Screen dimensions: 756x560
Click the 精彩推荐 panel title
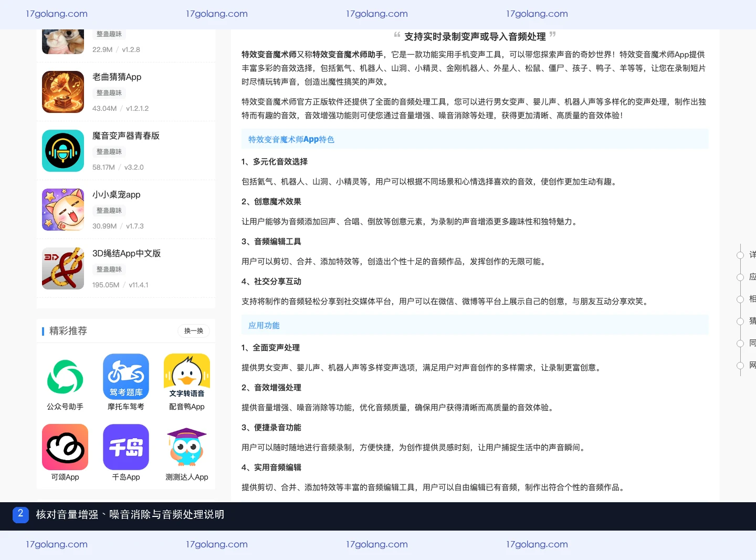68,331
